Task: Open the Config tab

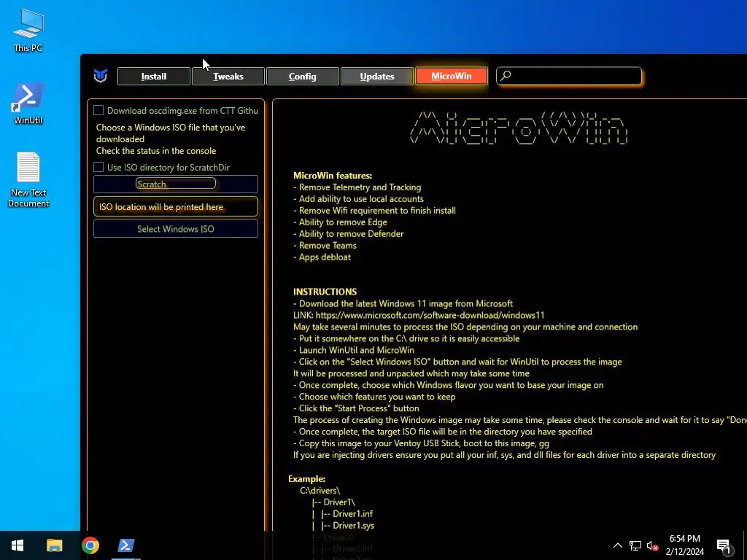Action: [303, 76]
